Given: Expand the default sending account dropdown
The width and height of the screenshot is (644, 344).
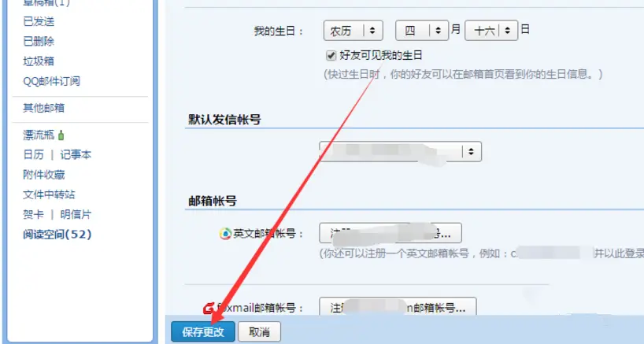Looking at the screenshot, I should [401, 152].
